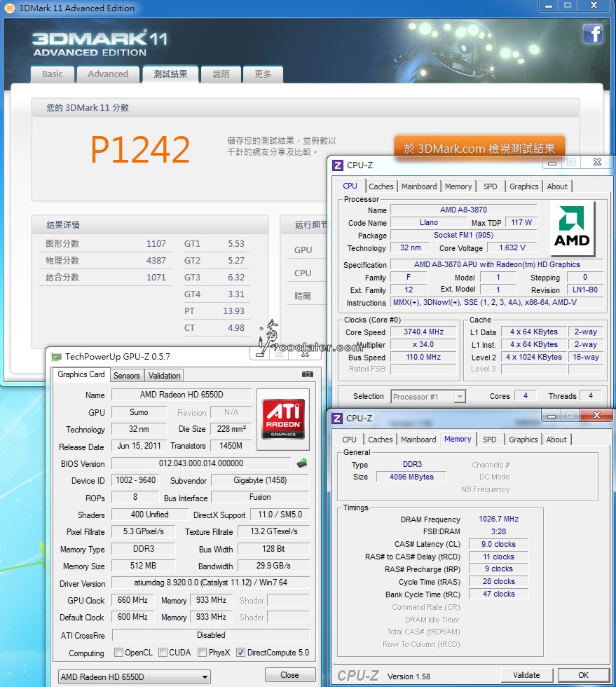Click the Core Speed value '3740.4 MHz'
This screenshot has height=687, width=616.
[423, 332]
